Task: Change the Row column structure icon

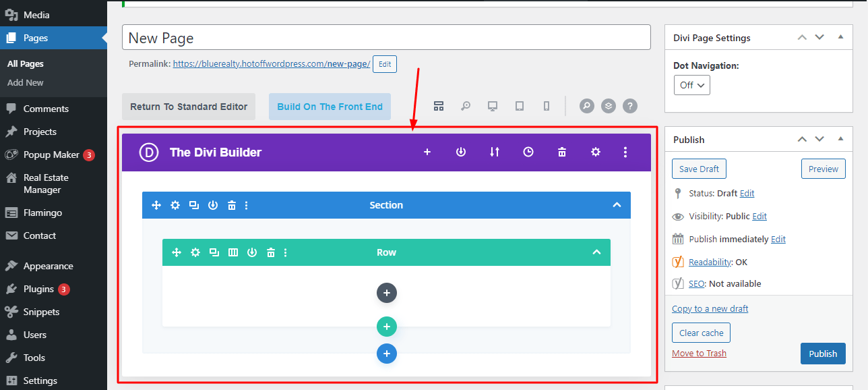Action: coord(233,252)
